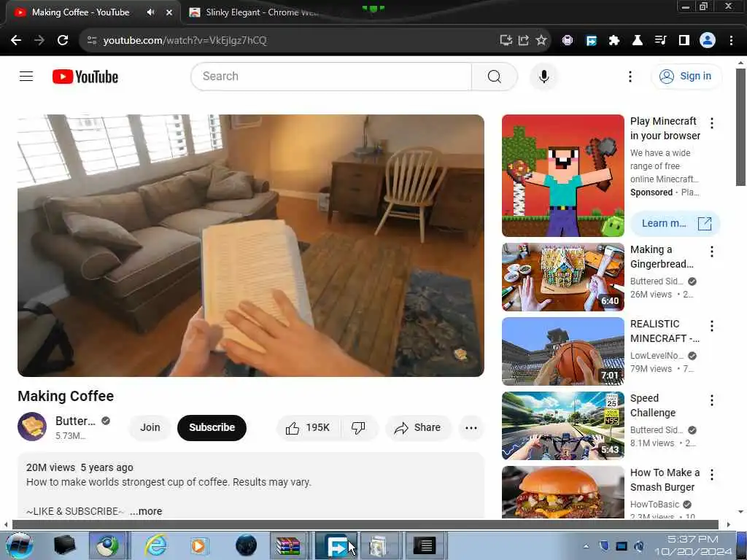Open options for Play Minecraft ad
The width and height of the screenshot is (747, 560).
712,123
